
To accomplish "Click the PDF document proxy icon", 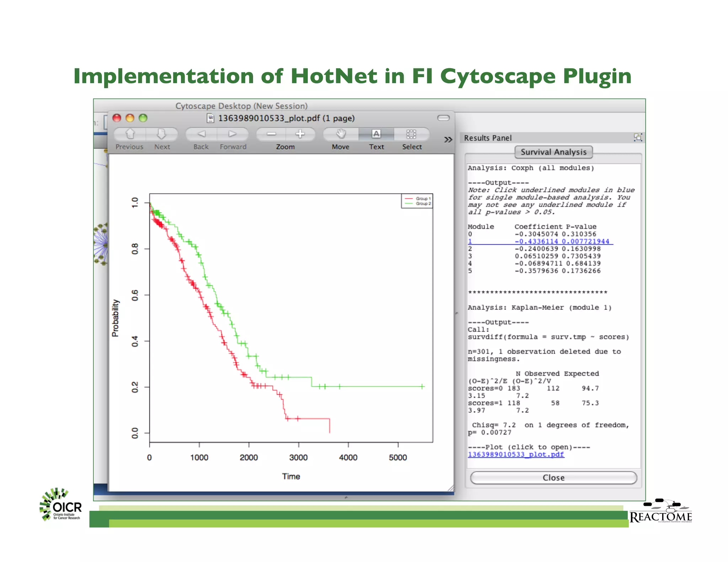I will (211, 118).
